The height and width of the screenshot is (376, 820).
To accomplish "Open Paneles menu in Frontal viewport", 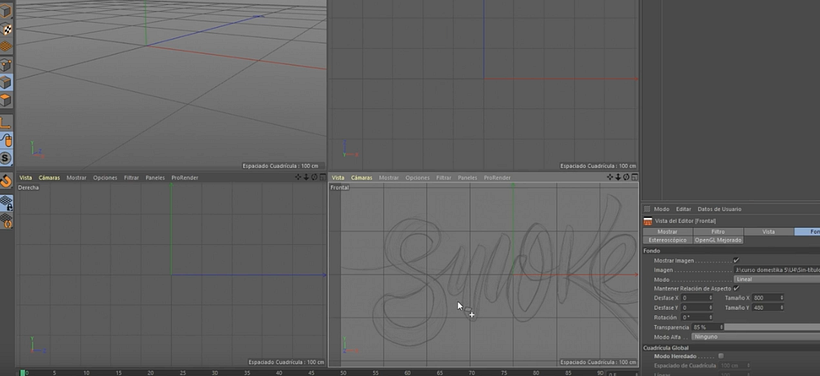I will [x=467, y=178].
